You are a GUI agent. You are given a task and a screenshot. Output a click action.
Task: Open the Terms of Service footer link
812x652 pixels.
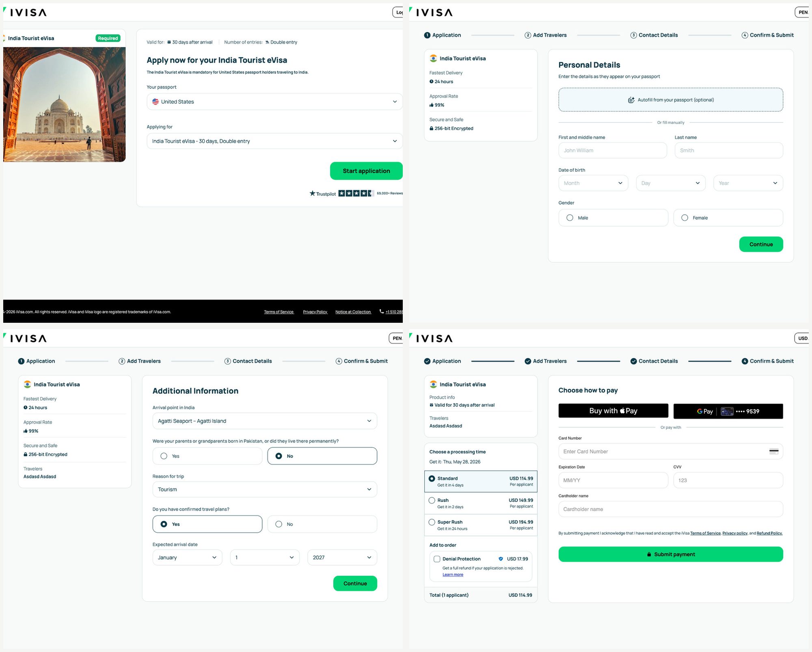(x=279, y=312)
